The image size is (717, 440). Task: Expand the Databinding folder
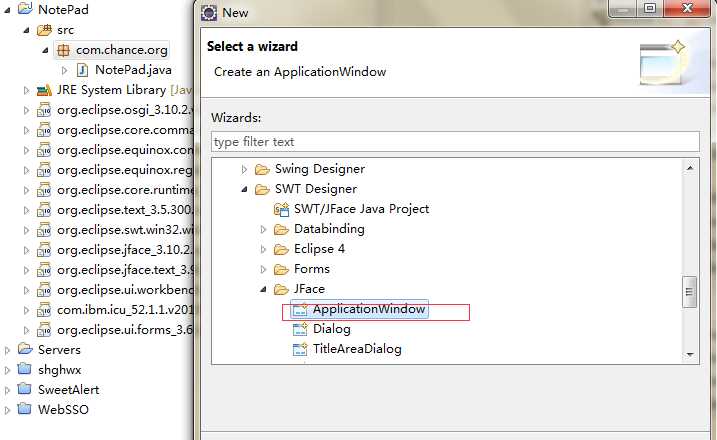[x=263, y=230]
